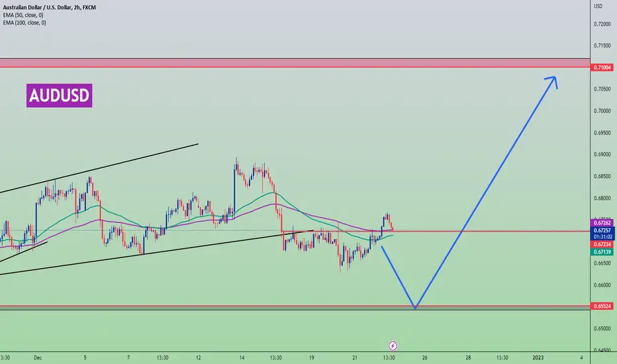This screenshot has height=364, width=617.
Task: Click the lightning bolt event icon
Action: tap(393, 346)
